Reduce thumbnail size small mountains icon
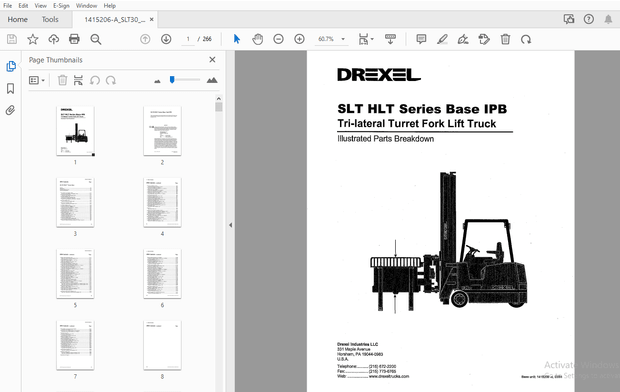The image size is (620, 392). pos(157,81)
